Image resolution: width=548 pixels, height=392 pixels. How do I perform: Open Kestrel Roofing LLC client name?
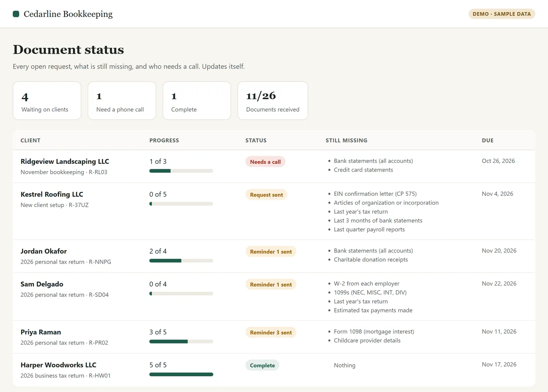[52, 194]
